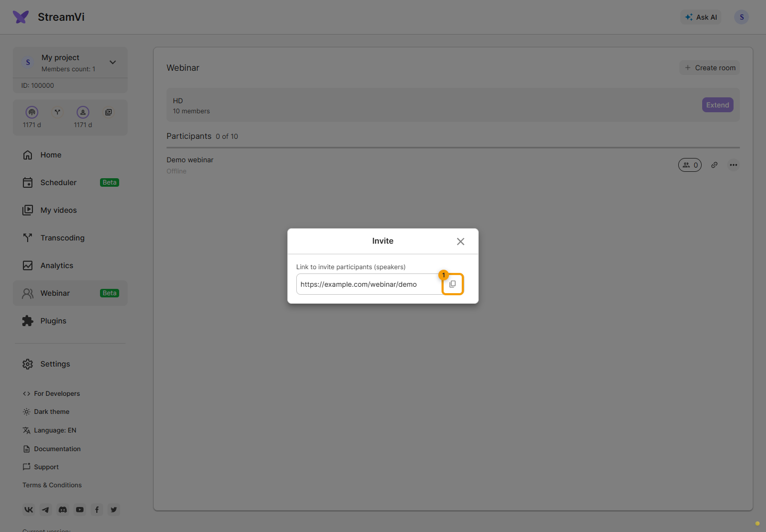Navigate to Transcoding
Viewport: 766px width, 532px height.
pyautogui.click(x=70, y=238)
